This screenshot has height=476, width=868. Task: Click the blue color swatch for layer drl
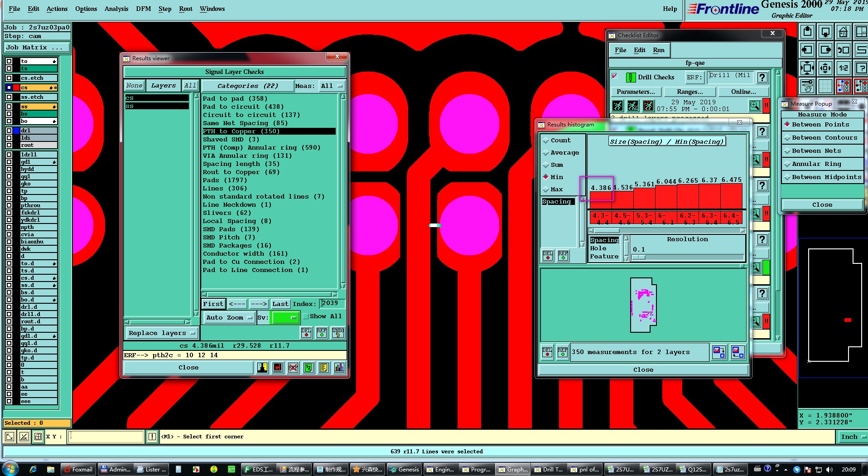[x=16, y=131]
